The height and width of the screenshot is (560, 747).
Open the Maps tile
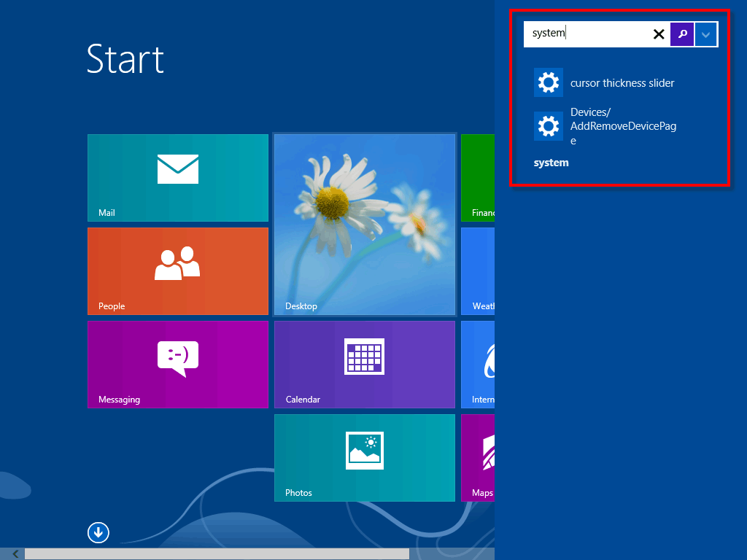pyautogui.click(x=478, y=458)
